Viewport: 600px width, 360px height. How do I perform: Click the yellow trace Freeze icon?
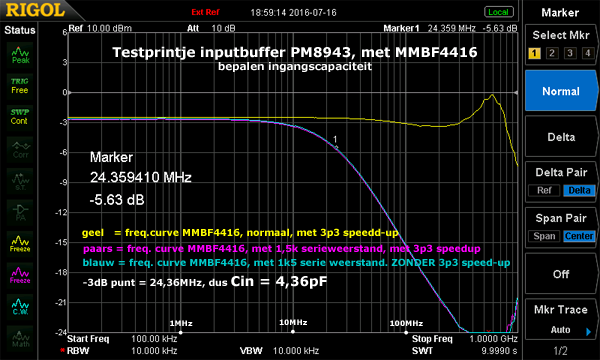click(20, 244)
